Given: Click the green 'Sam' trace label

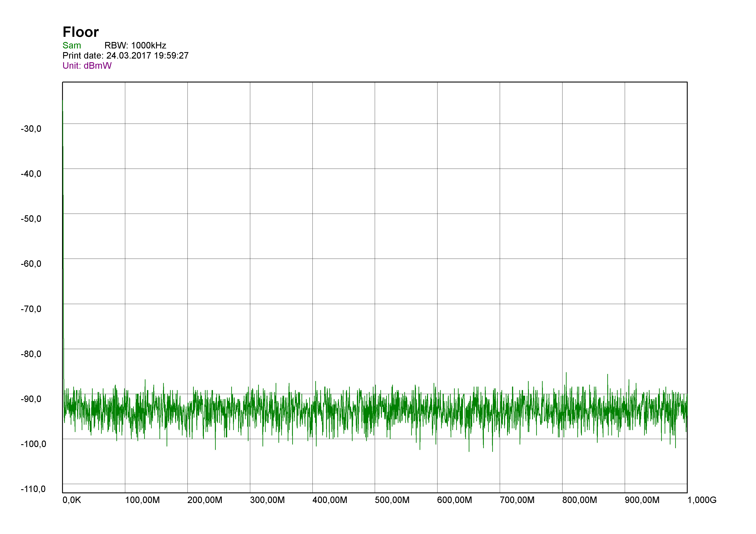Looking at the screenshot, I should (x=72, y=45).
